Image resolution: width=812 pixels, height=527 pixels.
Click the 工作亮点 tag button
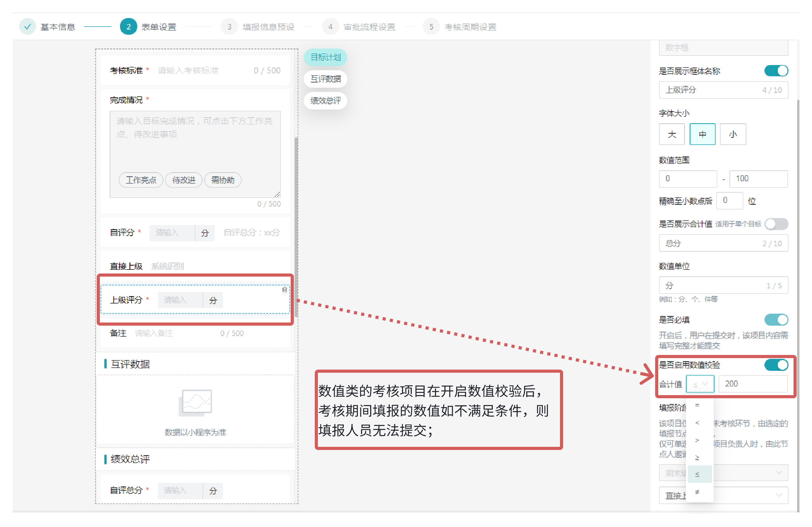coord(141,180)
